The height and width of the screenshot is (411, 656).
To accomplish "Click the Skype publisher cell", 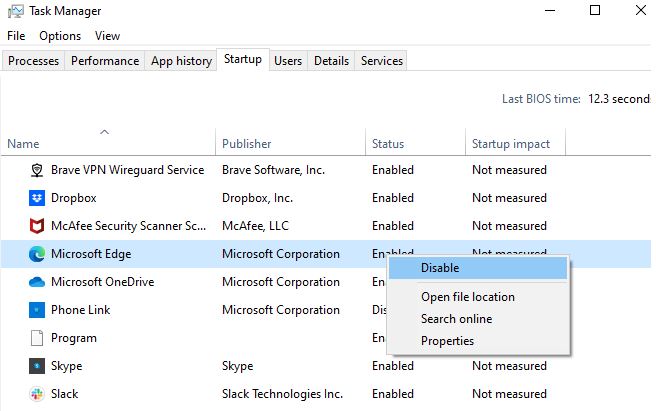I will [238, 366].
